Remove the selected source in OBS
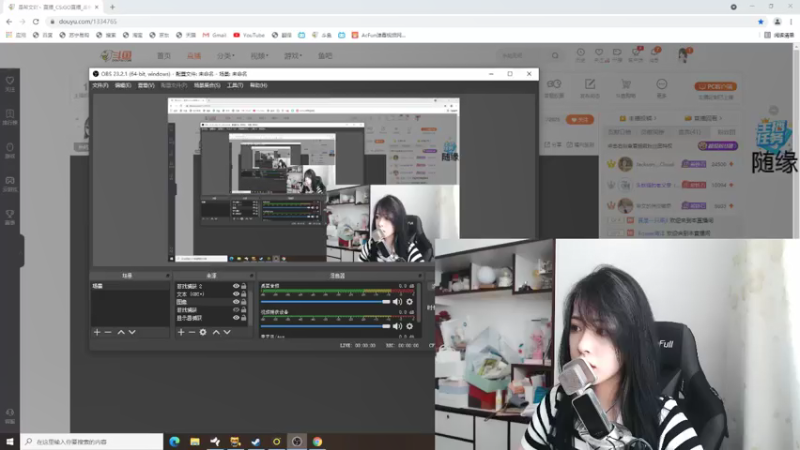This screenshot has height=450, width=800. [x=192, y=332]
